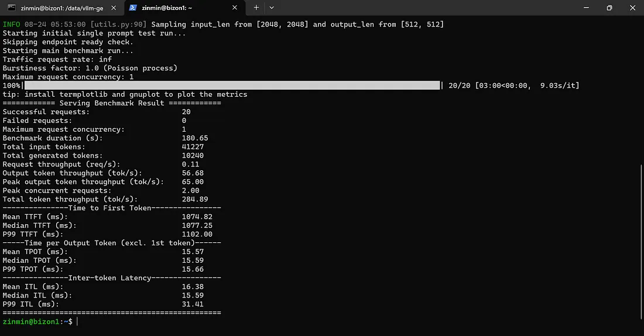Click the vertical scrollbar thumb
This screenshot has height=336, width=644.
click(640, 242)
